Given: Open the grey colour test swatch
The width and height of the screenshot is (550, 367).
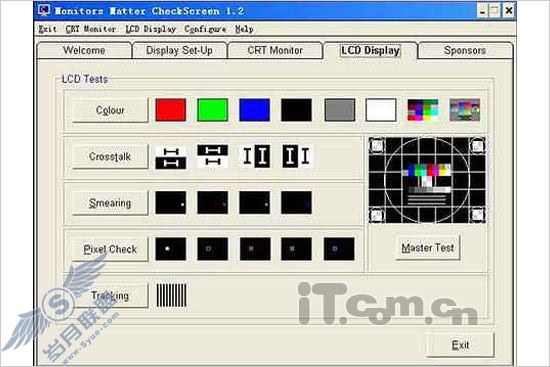Looking at the screenshot, I should pyautogui.click(x=340, y=110).
